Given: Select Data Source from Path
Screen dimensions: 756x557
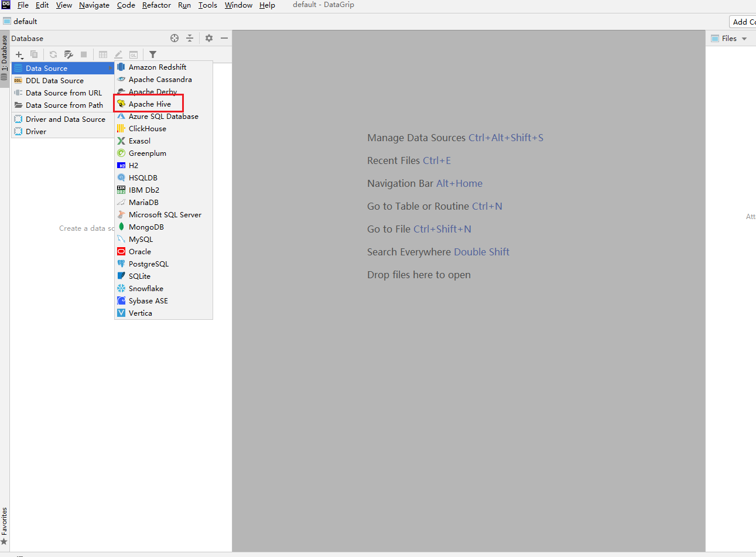Looking at the screenshot, I should coord(63,105).
